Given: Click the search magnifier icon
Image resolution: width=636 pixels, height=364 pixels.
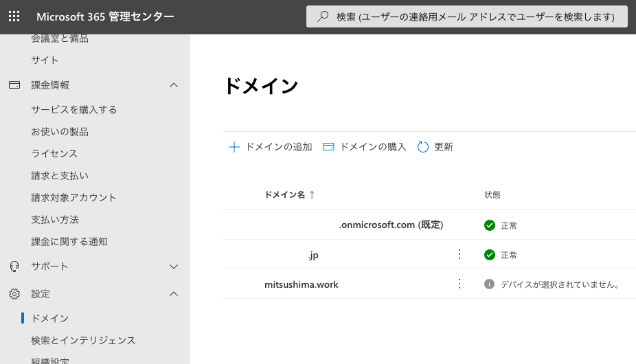Looking at the screenshot, I should pos(323,16).
